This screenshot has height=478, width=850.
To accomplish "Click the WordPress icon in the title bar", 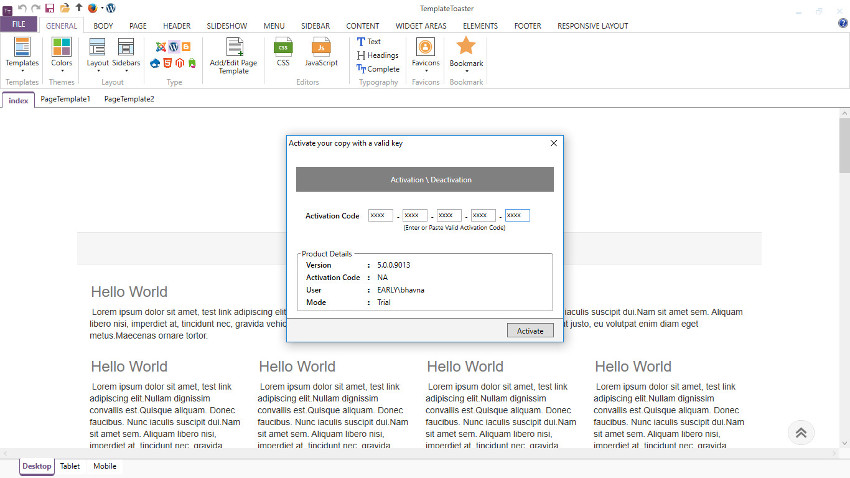I will 111,8.
